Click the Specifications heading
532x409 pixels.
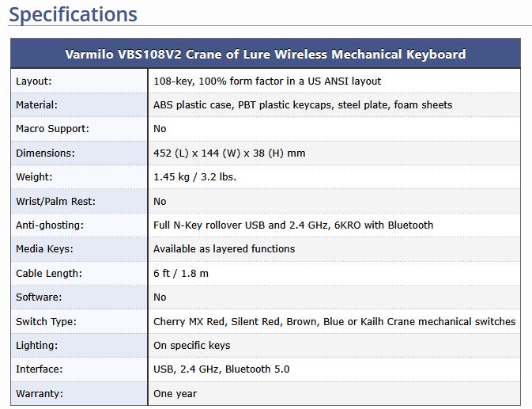coord(73,14)
